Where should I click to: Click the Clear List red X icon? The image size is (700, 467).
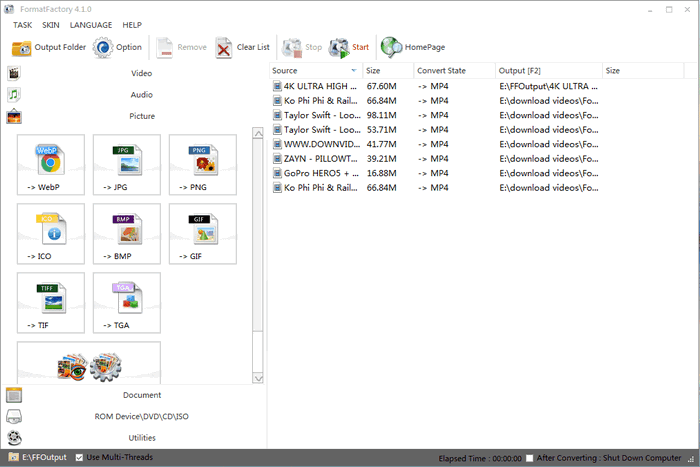click(x=224, y=48)
